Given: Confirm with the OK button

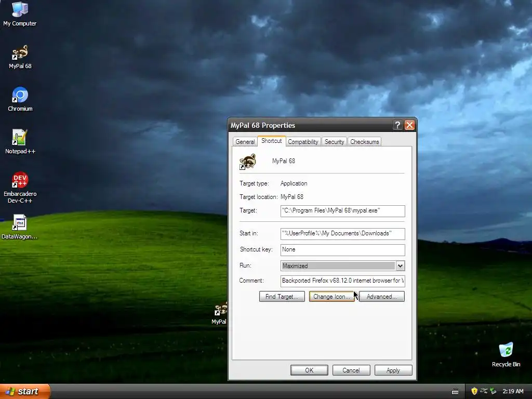Looking at the screenshot, I should 309,370.
